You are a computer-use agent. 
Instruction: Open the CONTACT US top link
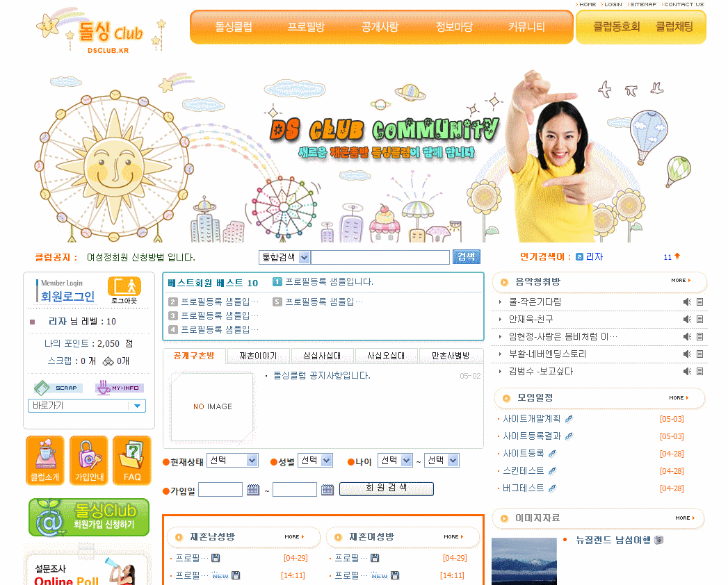pyautogui.click(x=683, y=5)
